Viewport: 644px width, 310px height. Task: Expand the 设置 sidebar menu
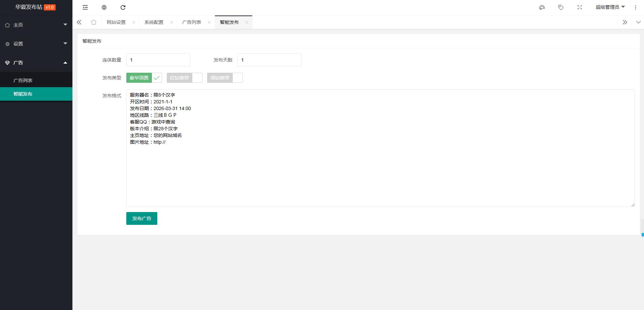point(36,44)
